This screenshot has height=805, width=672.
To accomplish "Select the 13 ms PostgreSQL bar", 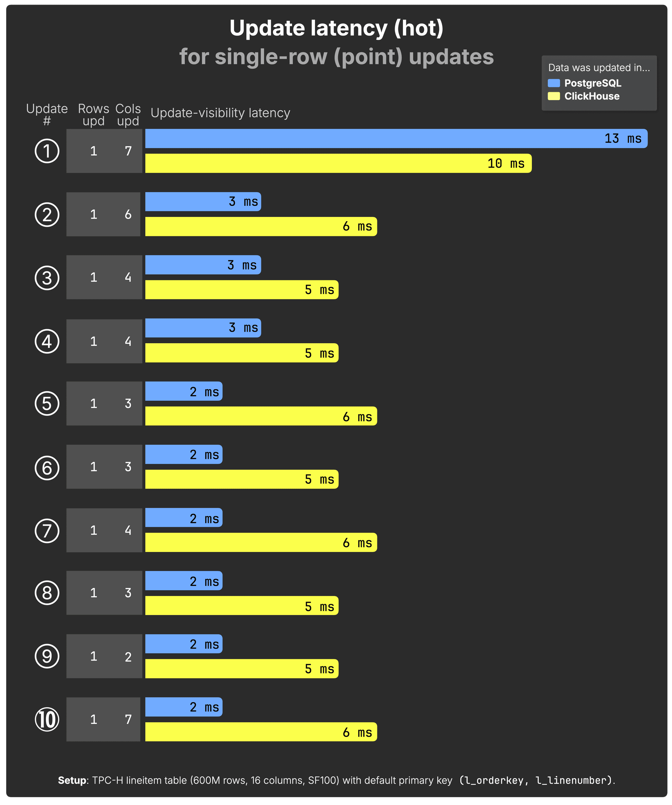I will [396, 138].
